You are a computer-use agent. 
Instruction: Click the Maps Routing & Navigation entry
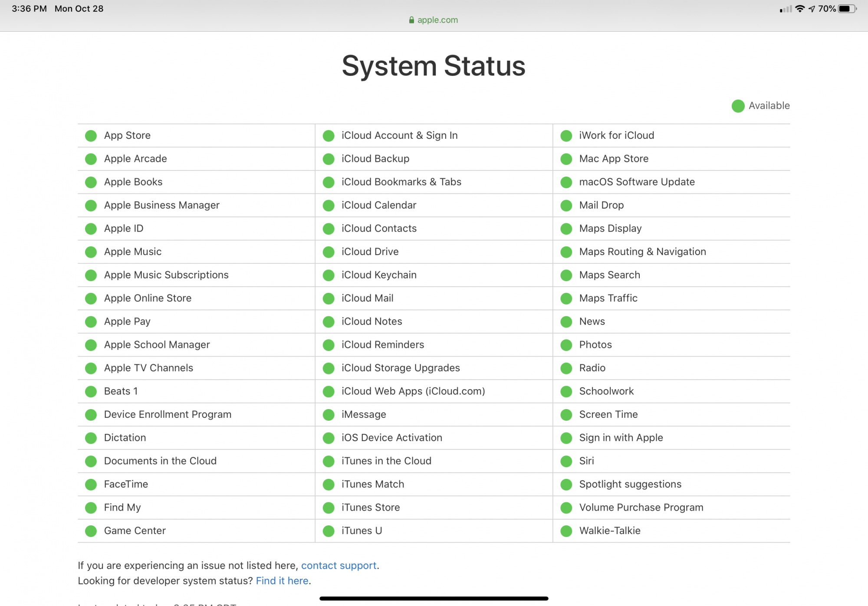(642, 252)
